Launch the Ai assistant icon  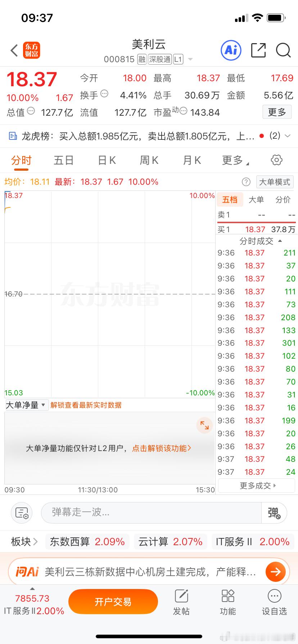click(231, 50)
